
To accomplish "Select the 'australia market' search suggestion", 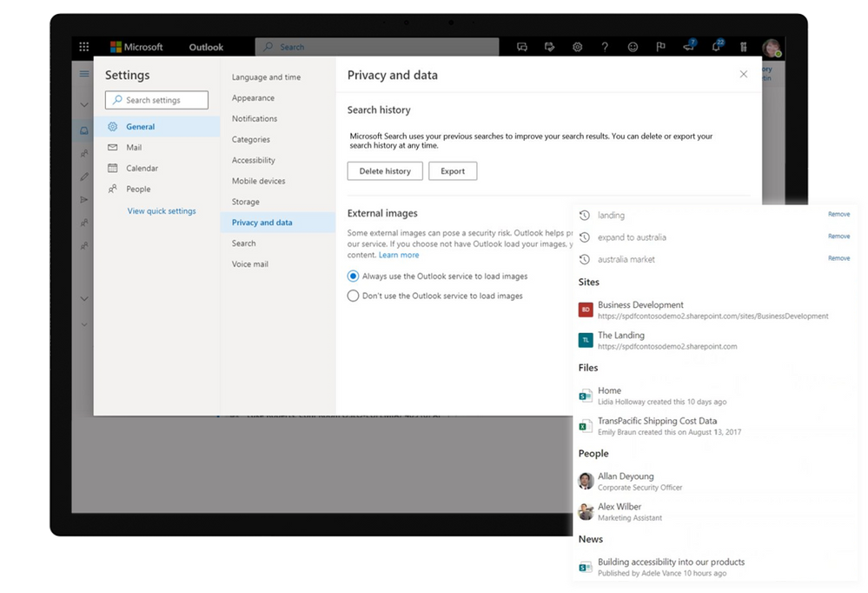I will 626,259.
